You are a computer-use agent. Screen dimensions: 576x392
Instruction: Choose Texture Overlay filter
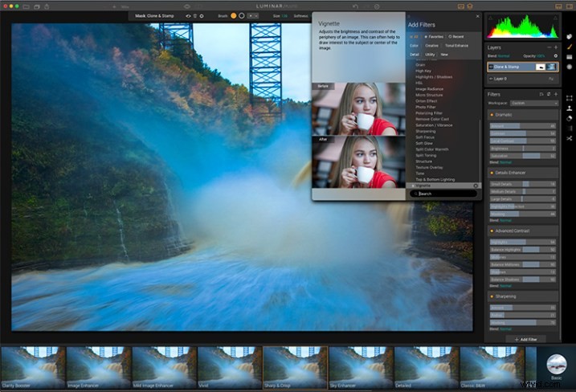click(429, 168)
